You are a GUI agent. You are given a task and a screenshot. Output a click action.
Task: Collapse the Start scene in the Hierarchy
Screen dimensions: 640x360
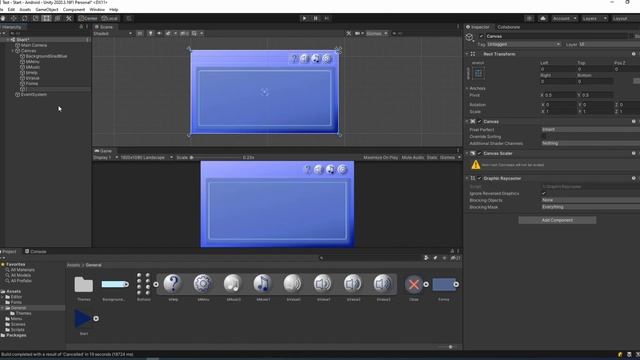coord(8,40)
